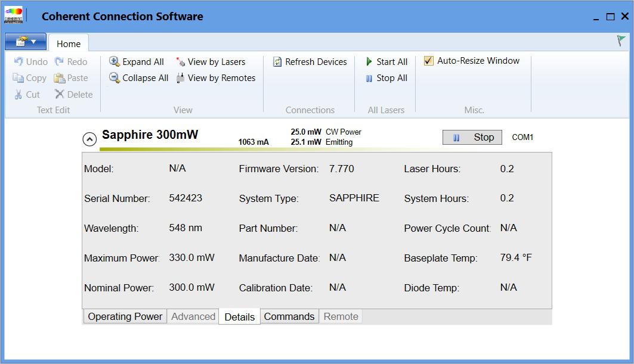Select the Details tab

(x=240, y=317)
